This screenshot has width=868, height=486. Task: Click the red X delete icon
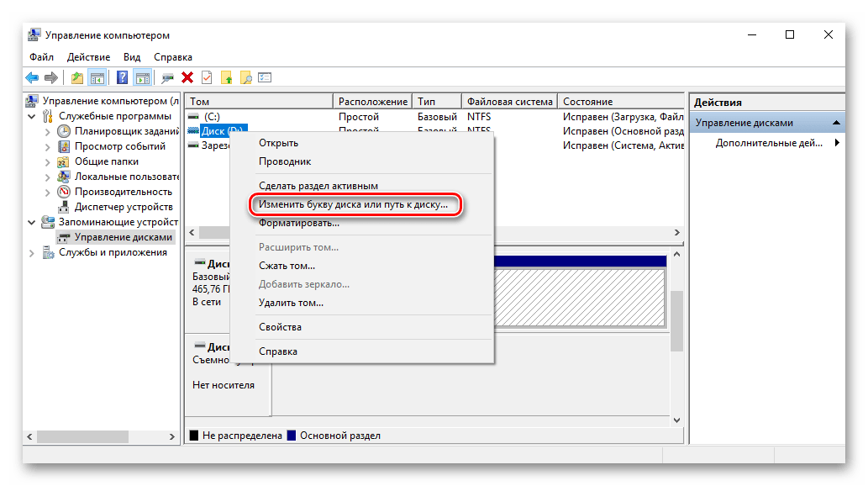pyautogui.click(x=187, y=78)
